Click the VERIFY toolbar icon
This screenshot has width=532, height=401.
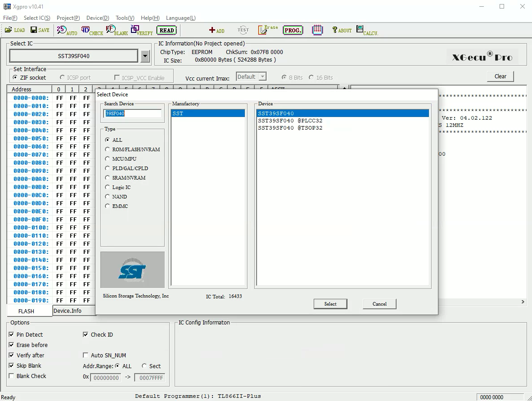point(141,30)
